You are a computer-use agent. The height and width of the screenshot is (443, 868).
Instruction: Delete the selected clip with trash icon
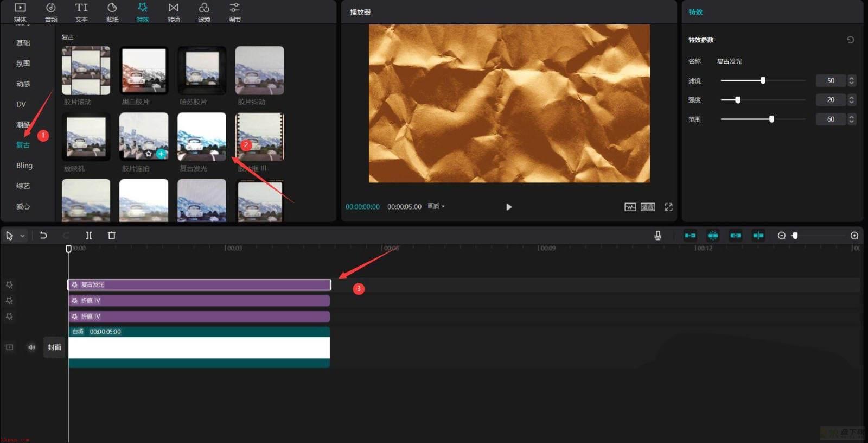112,236
